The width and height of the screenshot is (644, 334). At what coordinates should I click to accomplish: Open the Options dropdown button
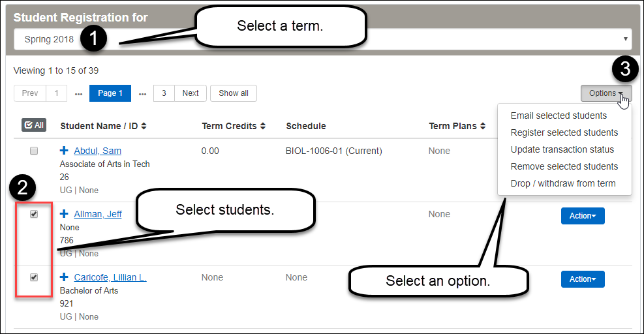pos(606,93)
